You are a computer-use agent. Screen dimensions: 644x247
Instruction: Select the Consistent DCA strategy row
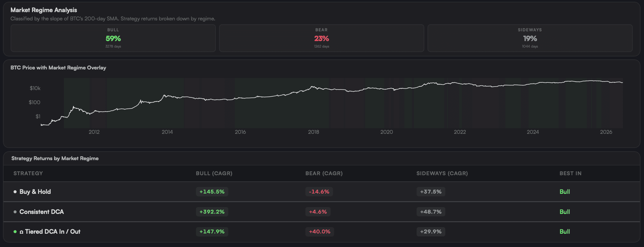point(322,212)
